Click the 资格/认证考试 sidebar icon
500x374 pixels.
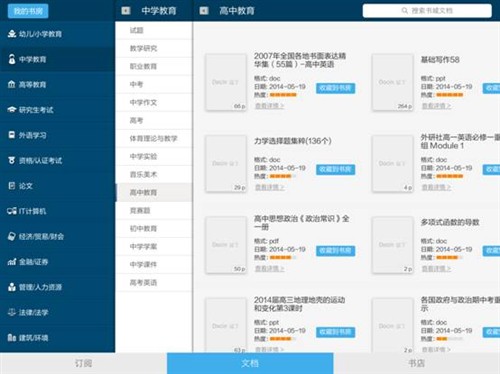[x=12, y=160]
